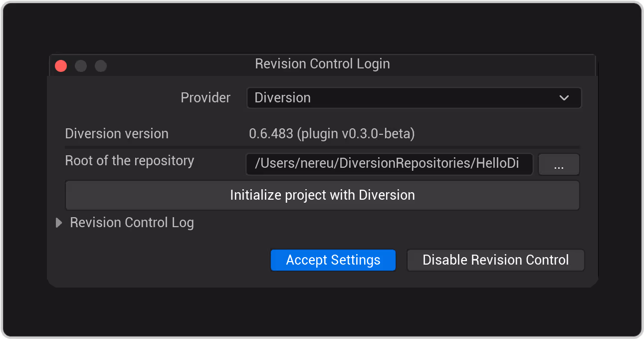The width and height of the screenshot is (644, 339).
Task: Click the repository root path input field
Action: pyautogui.click(x=390, y=164)
